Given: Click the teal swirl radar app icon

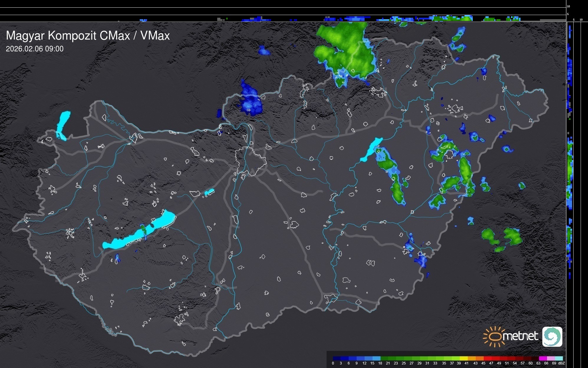Looking at the screenshot, I should [552, 337].
